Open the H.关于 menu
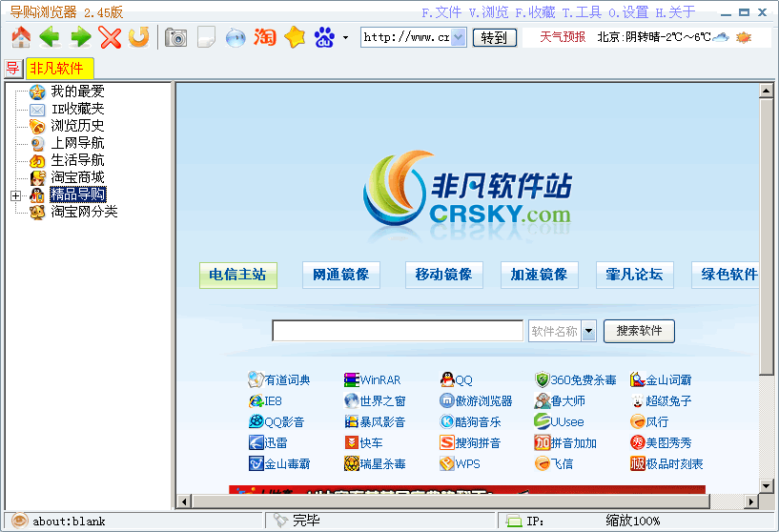This screenshot has height=532, width=779. tap(675, 12)
